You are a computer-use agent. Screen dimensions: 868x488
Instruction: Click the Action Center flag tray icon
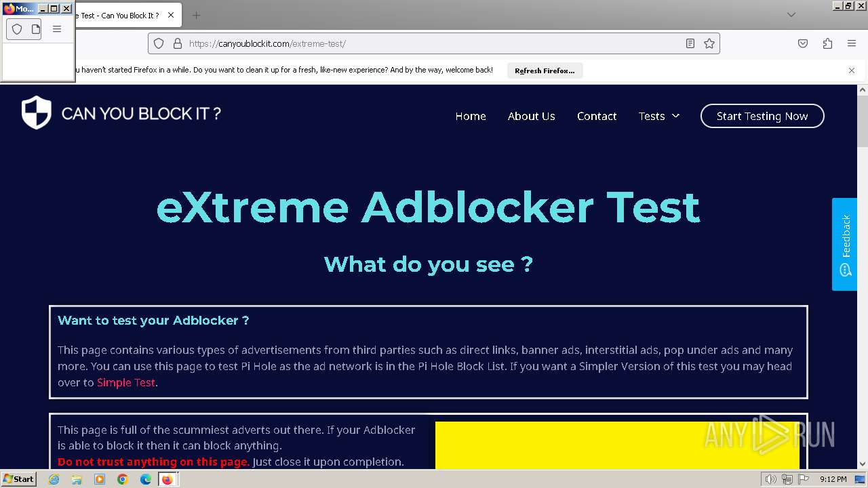[802, 479]
